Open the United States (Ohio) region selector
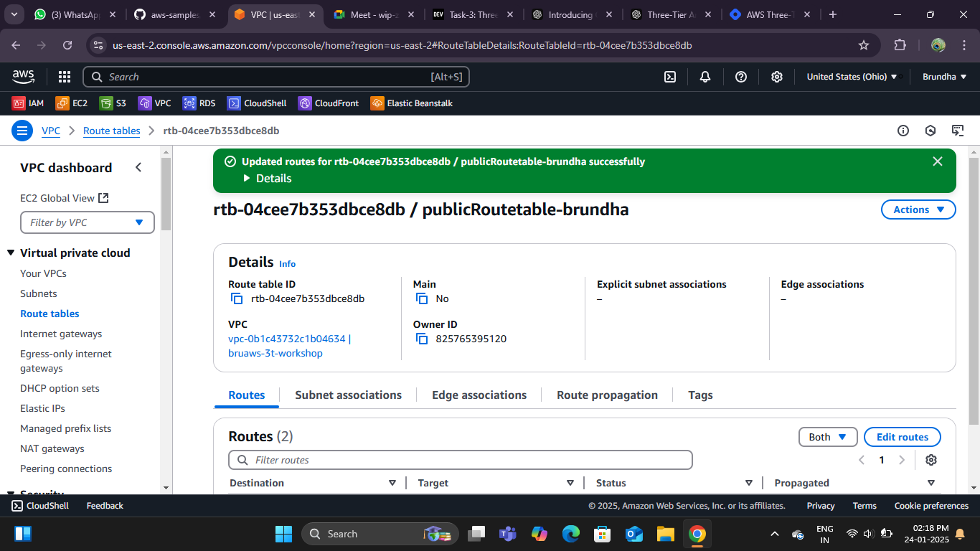This screenshot has width=980, height=551. [852, 77]
